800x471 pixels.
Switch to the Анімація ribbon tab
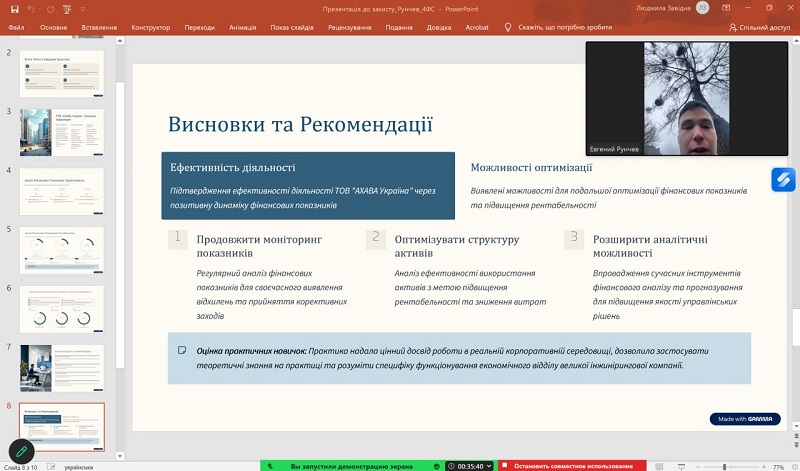[x=243, y=28]
